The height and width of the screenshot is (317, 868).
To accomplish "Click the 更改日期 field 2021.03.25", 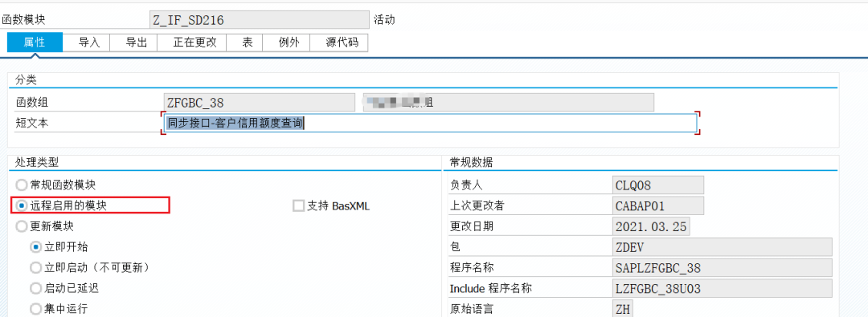I will [x=652, y=226].
